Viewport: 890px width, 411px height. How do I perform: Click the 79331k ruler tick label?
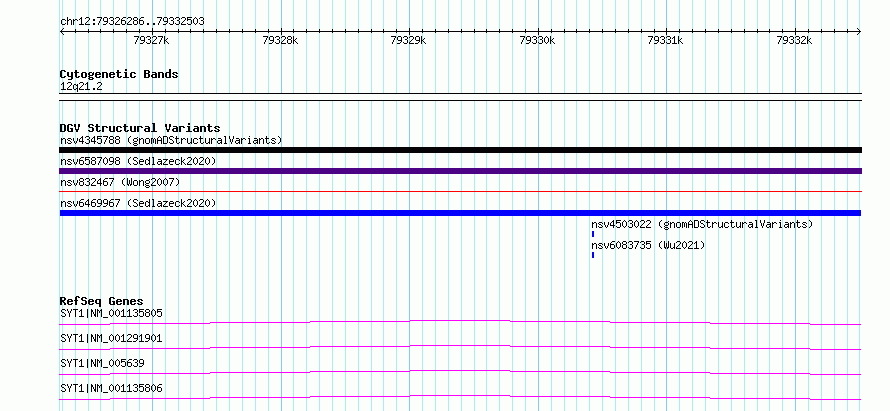tap(665, 40)
